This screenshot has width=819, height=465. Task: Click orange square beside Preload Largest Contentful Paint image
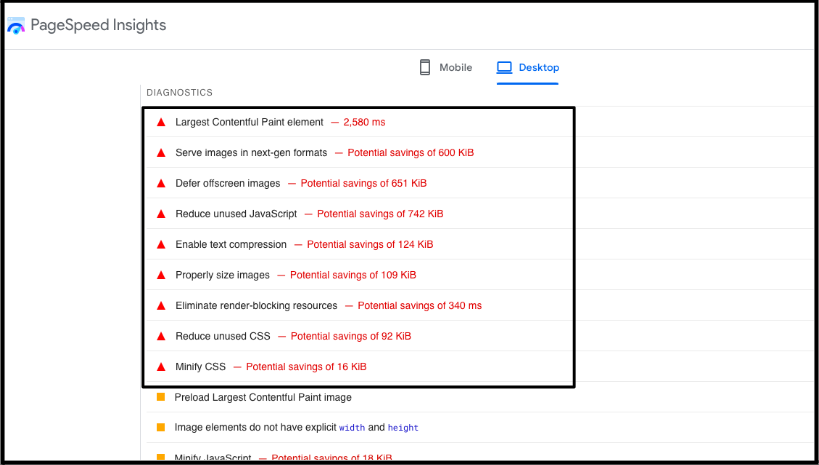tap(161, 397)
